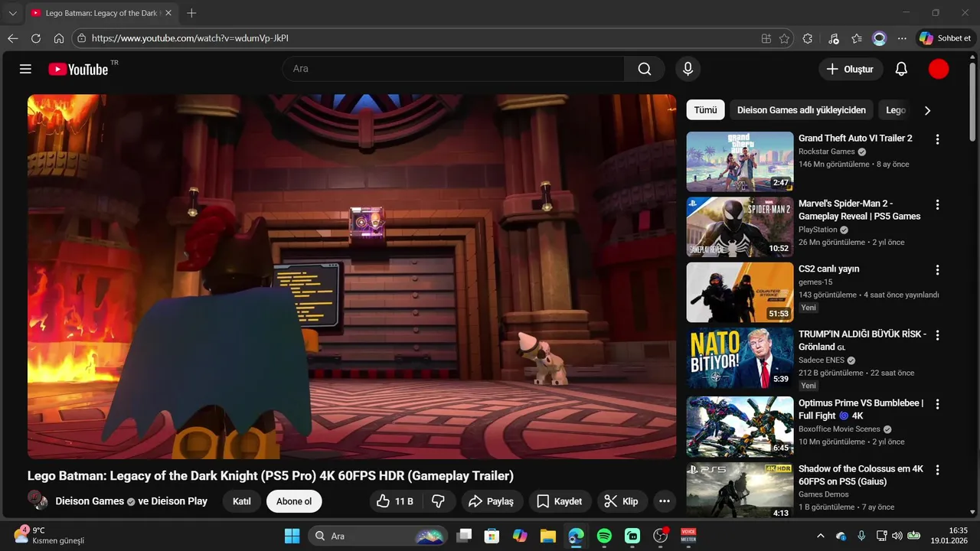
Task: Subscribe with the Abone ol button
Action: point(294,501)
